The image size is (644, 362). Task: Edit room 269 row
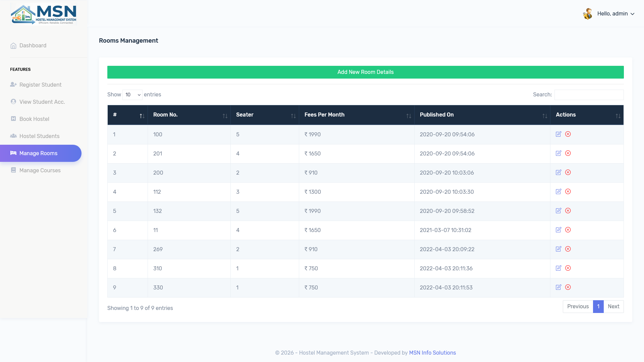[558, 249]
